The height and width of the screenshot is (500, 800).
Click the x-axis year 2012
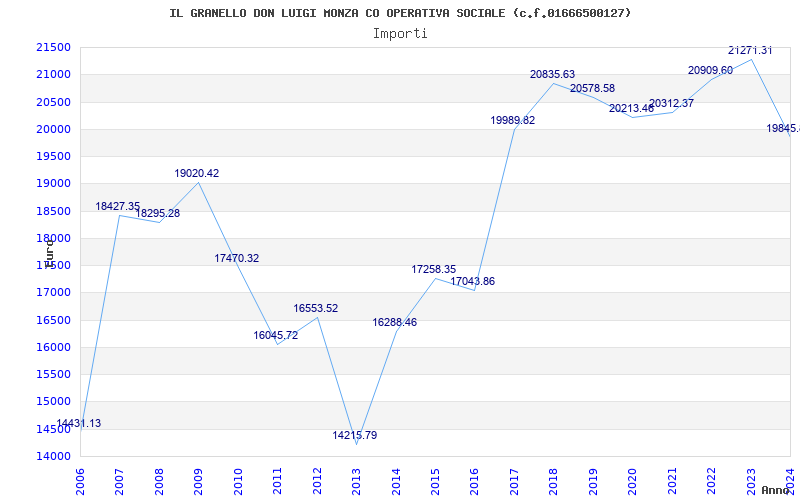click(317, 482)
